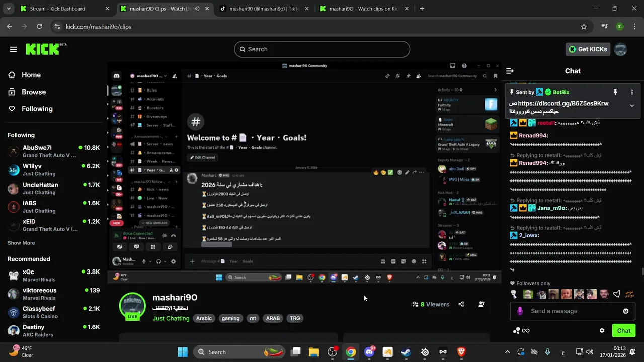Viewport: 644px width, 362px height.
Task: Open the Get KICKs button
Action: point(588,49)
